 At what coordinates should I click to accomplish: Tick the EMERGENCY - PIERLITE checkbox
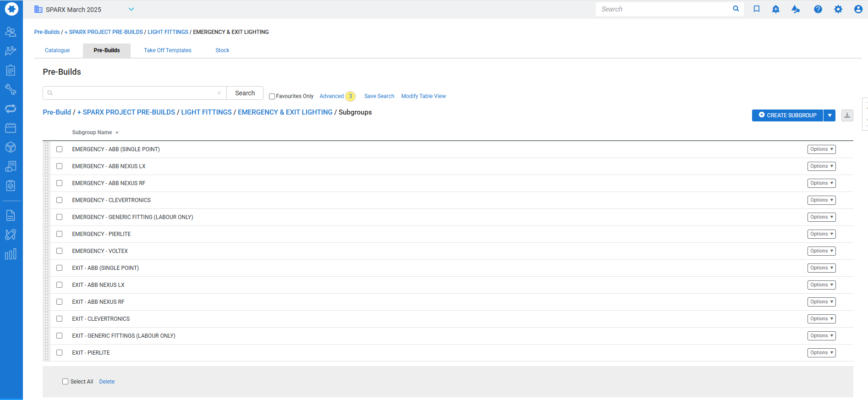[x=60, y=234]
